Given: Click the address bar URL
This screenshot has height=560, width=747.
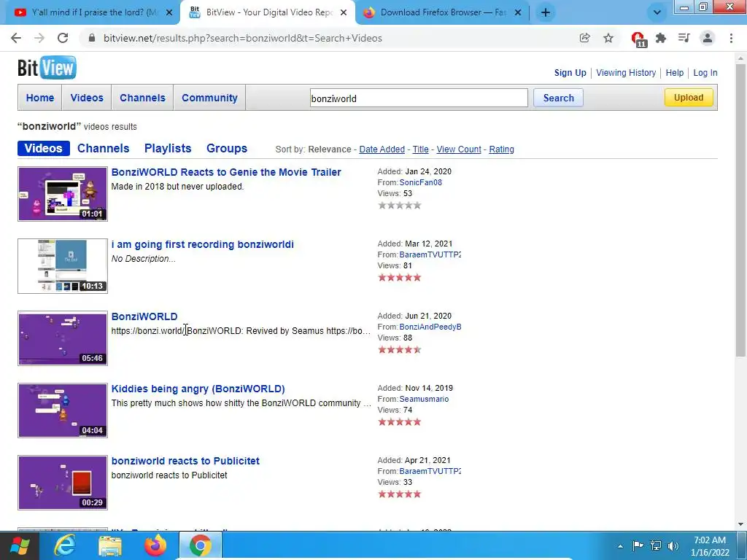Looking at the screenshot, I should [243, 38].
